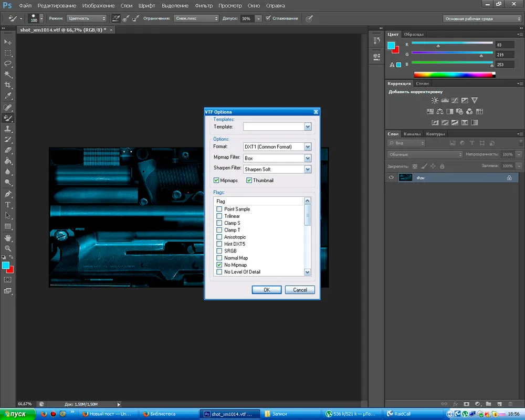Click the Пуск start button
The image size is (525, 420).
(17, 414)
